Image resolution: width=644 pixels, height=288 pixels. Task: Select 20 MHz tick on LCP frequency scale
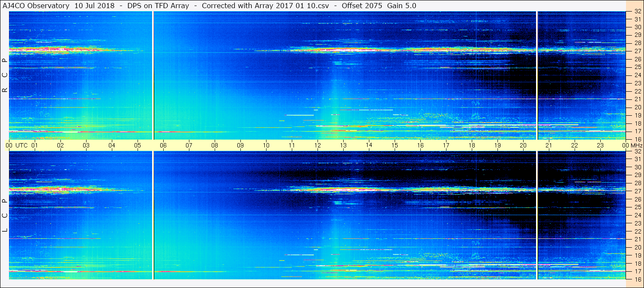point(637,247)
